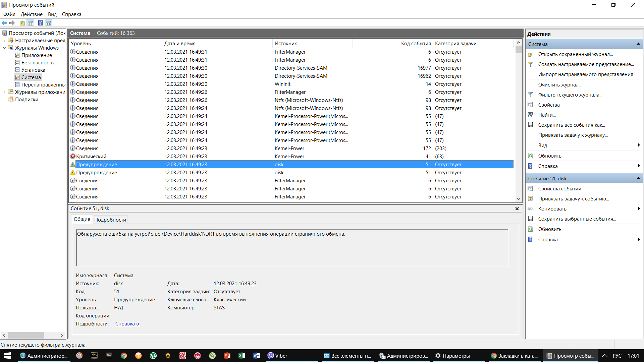Open the Справка в event log help link
This screenshot has width=644, height=362.
[x=127, y=324]
